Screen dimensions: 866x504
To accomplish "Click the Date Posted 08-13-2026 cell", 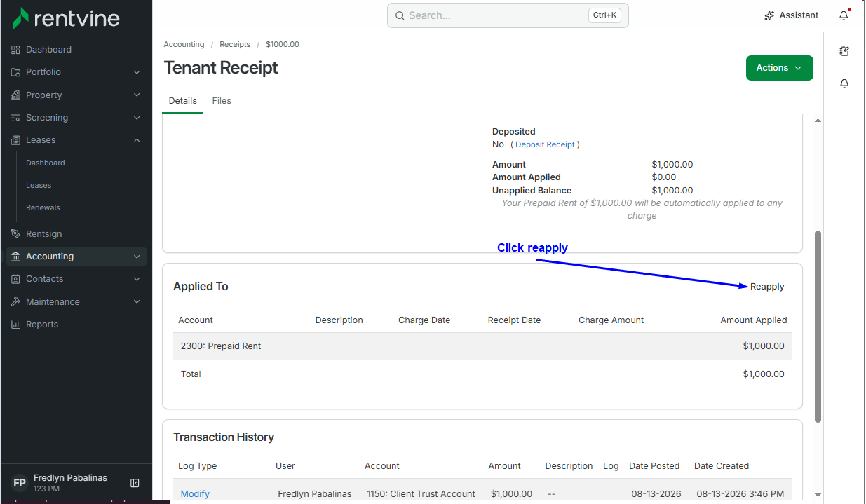I will [x=655, y=494].
